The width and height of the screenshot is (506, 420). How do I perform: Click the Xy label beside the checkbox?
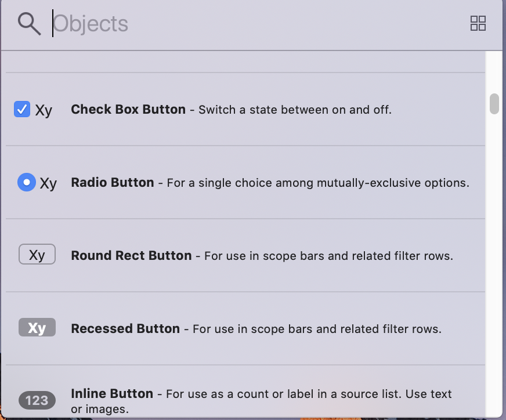point(44,110)
